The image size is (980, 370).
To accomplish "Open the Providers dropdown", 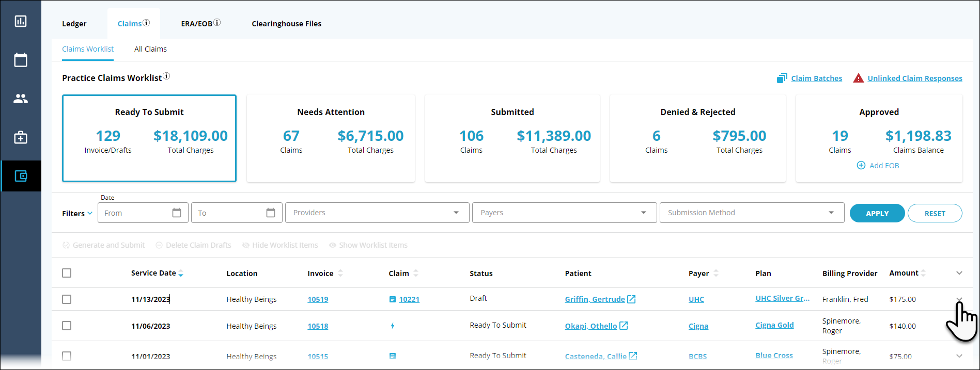I will (x=377, y=213).
